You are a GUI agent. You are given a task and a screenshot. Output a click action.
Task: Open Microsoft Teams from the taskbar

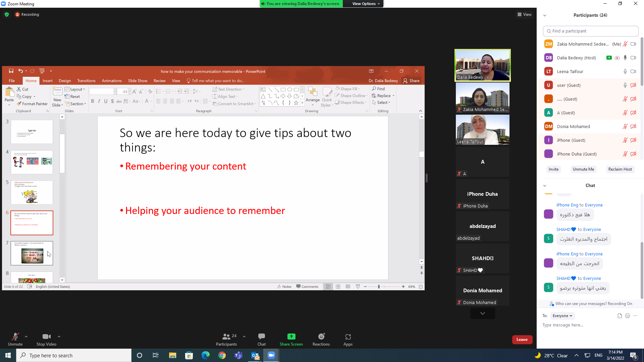pyautogui.click(x=238, y=355)
